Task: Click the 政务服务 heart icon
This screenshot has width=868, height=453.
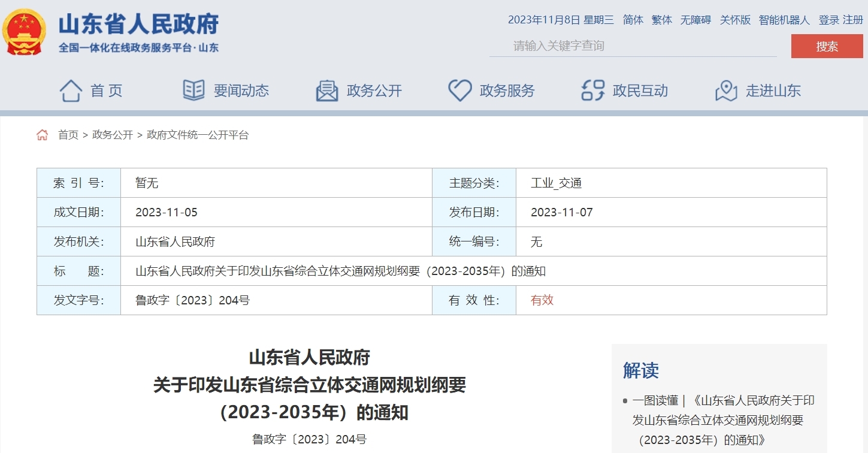Action: 459,90
